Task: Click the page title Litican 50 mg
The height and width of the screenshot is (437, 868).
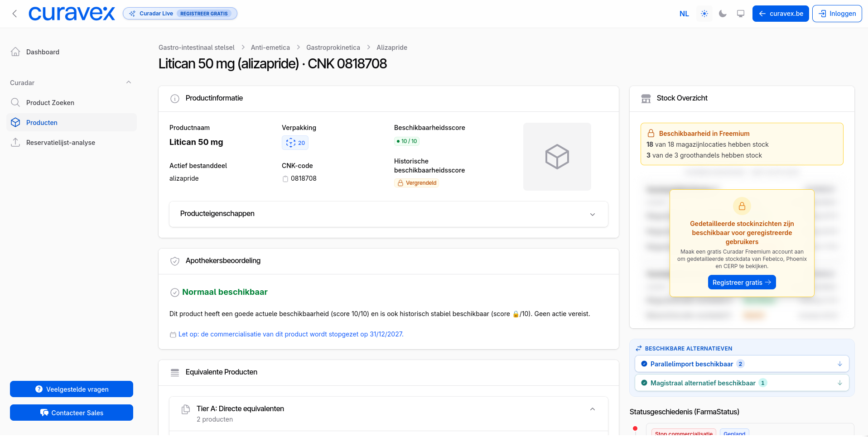Action: (273, 64)
